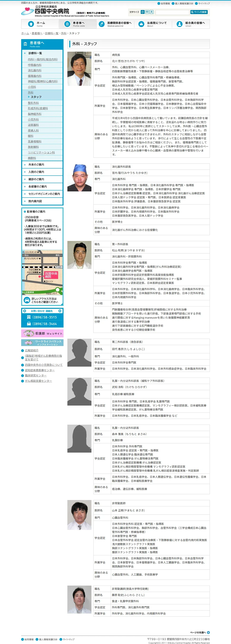Open 整形外科 sidebar link
This screenshot has height=644, width=231.
33,103
